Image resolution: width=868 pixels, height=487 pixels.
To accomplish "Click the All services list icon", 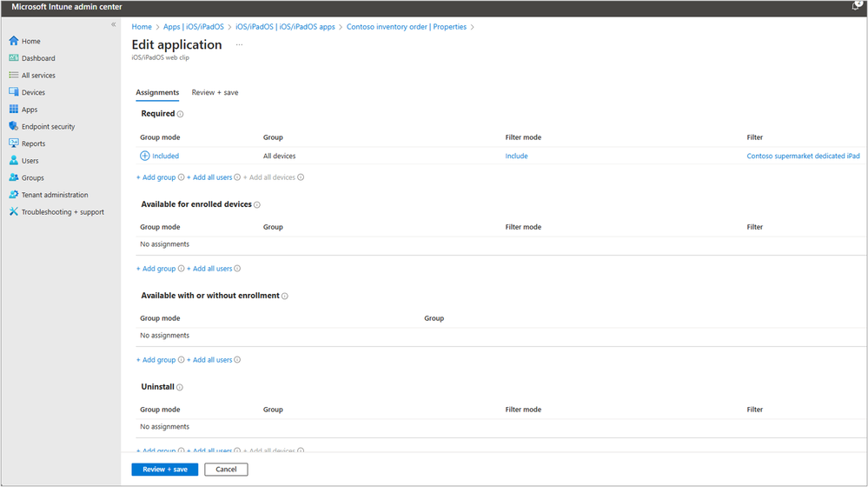I will [x=14, y=75].
